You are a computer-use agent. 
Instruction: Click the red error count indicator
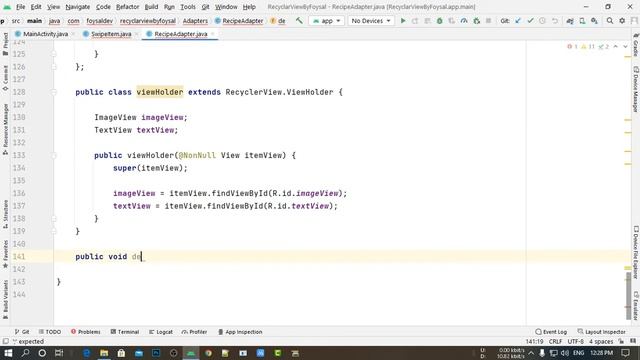pos(572,47)
